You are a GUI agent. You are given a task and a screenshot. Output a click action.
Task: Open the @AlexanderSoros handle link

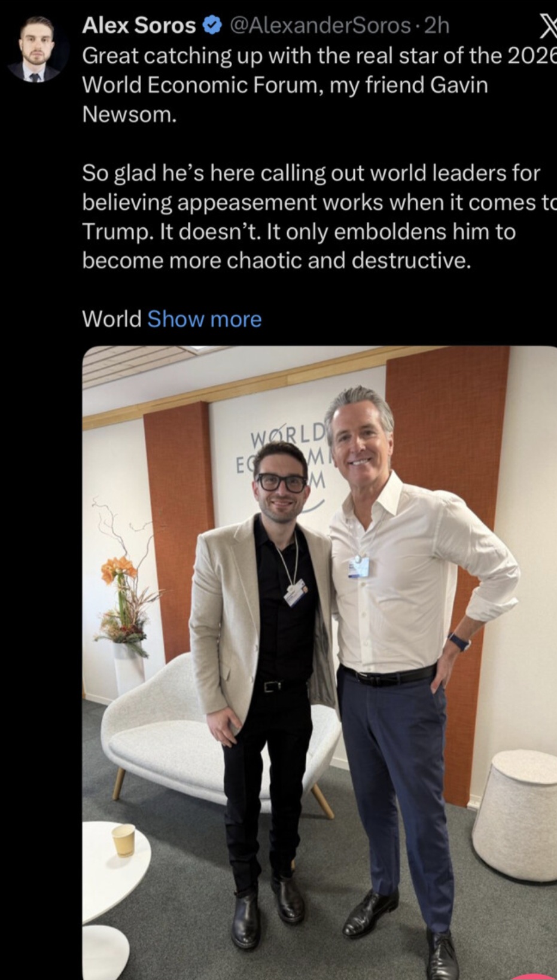[320, 25]
